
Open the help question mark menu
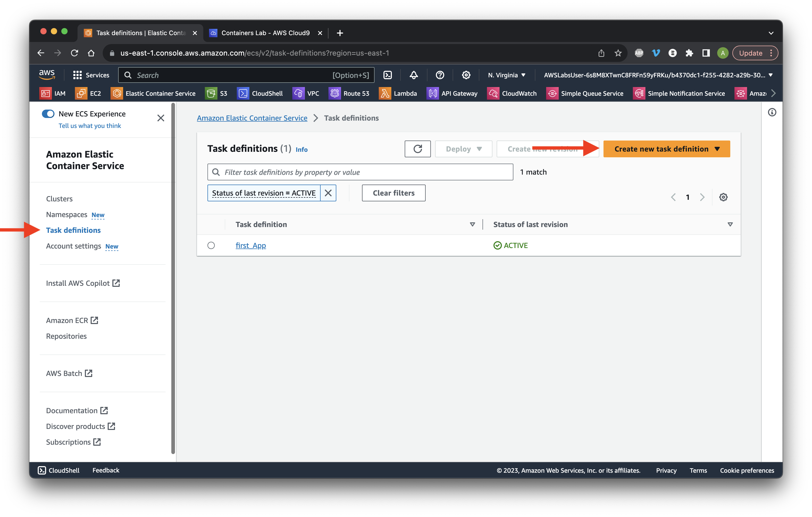440,75
